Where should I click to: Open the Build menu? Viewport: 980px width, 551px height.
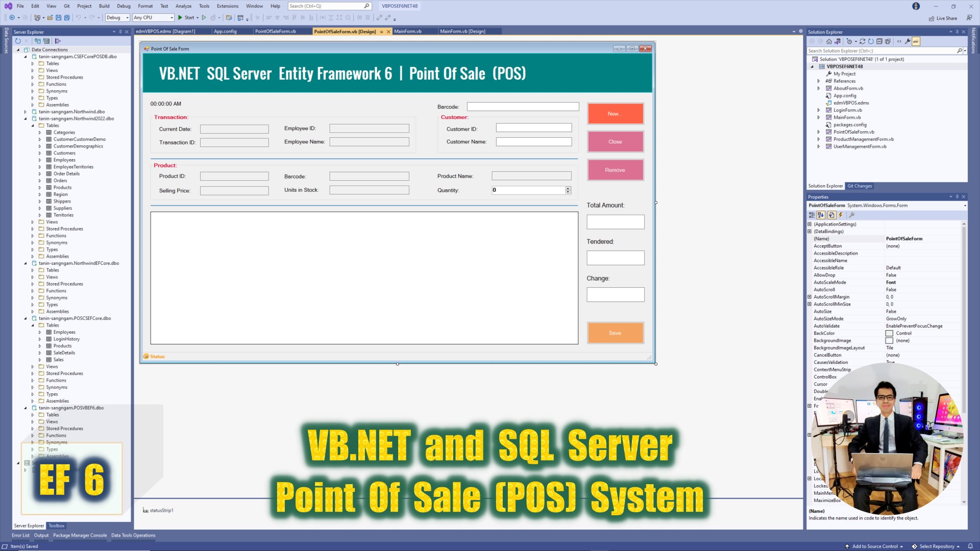[x=104, y=6]
